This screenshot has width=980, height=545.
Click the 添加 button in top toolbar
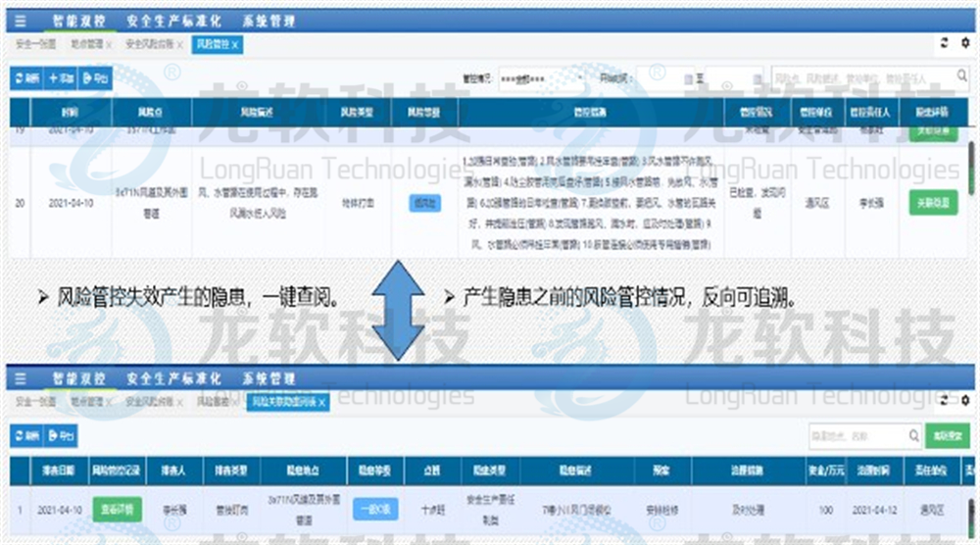60,77
